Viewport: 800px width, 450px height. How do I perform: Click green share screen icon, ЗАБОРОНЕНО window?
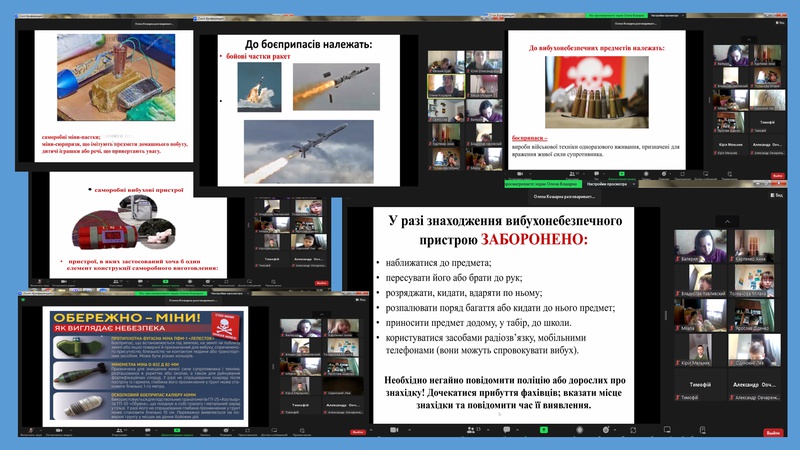coord(544,430)
